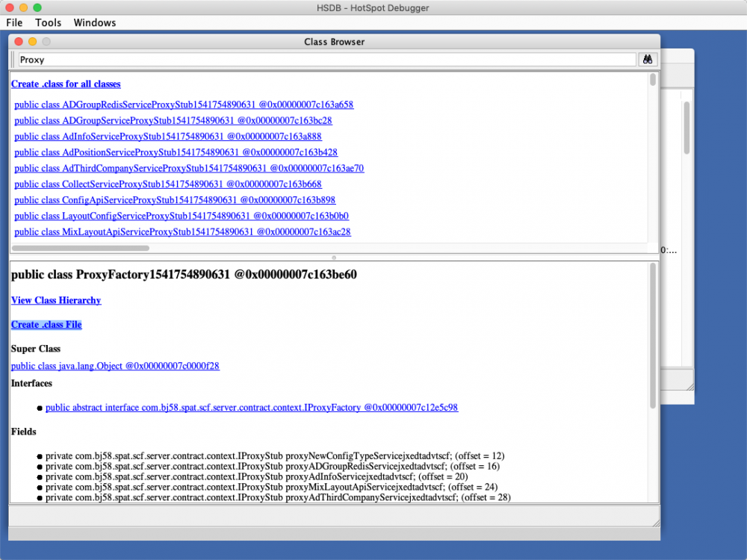Click the Class Browser toolbar drag handle
This screenshot has width=747, height=560.
pos(13,60)
